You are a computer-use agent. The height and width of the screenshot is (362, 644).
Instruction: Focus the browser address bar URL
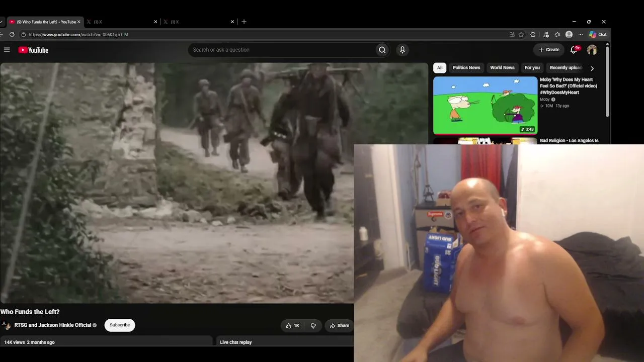click(x=78, y=35)
